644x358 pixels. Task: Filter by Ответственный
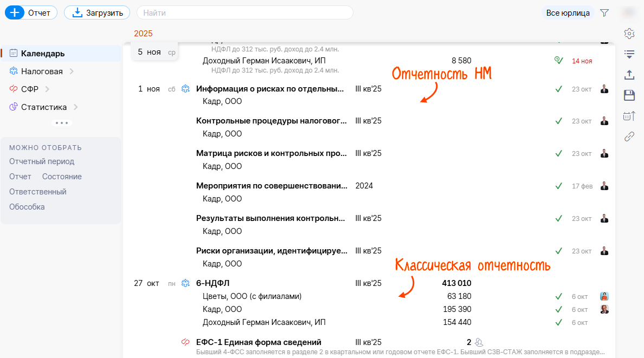pos(37,192)
